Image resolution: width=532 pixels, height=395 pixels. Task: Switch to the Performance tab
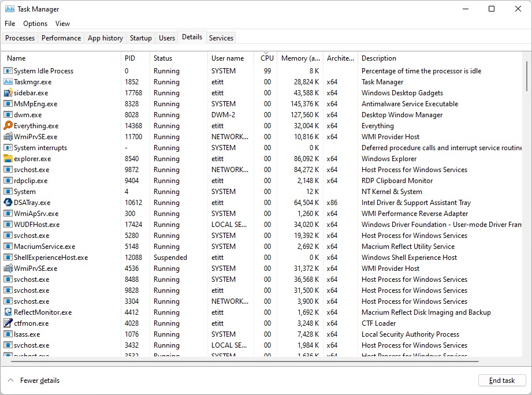(61, 38)
